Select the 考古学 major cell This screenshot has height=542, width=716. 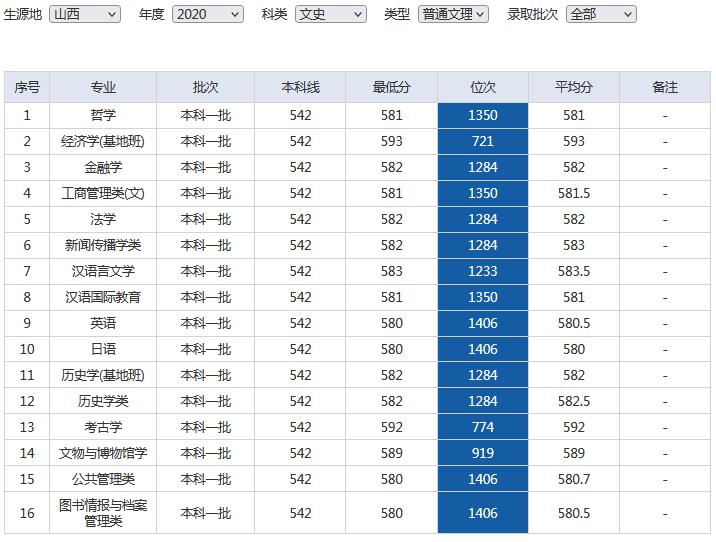click(x=103, y=428)
